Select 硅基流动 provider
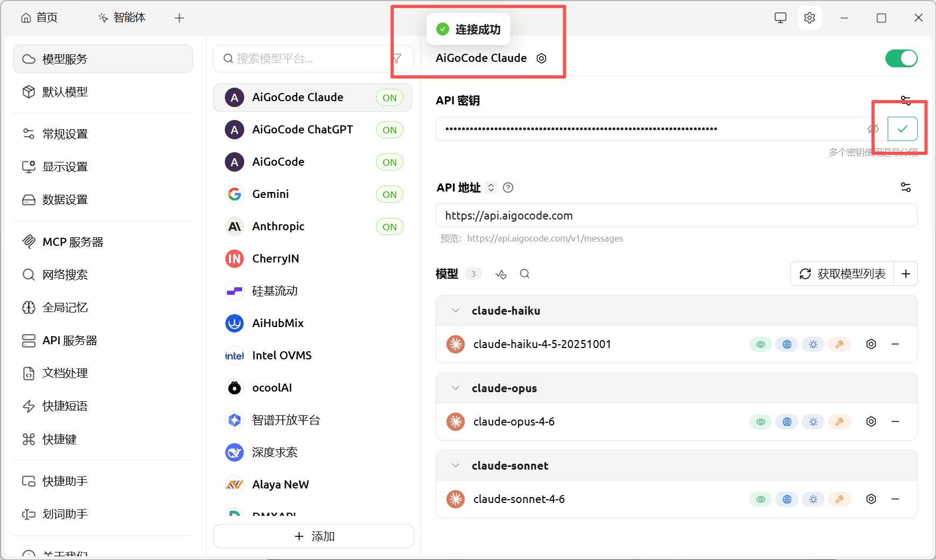Image resolution: width=936 pixels, height=560 pixels. (x=313, y=291)
